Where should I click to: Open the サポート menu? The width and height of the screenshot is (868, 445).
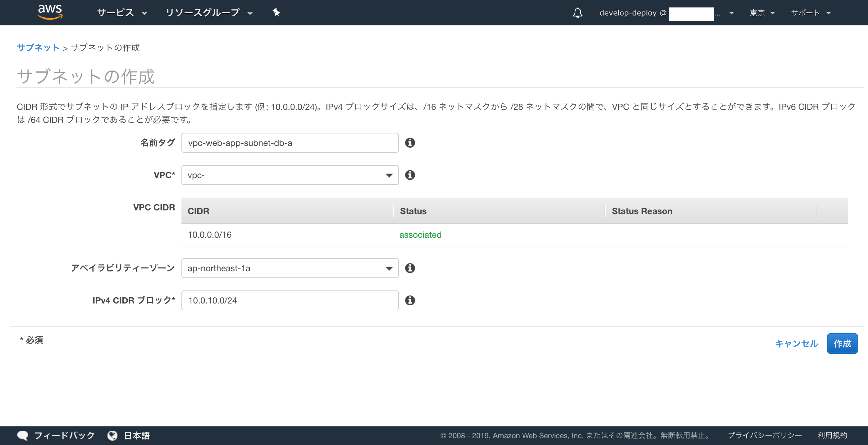click(811, 13)
